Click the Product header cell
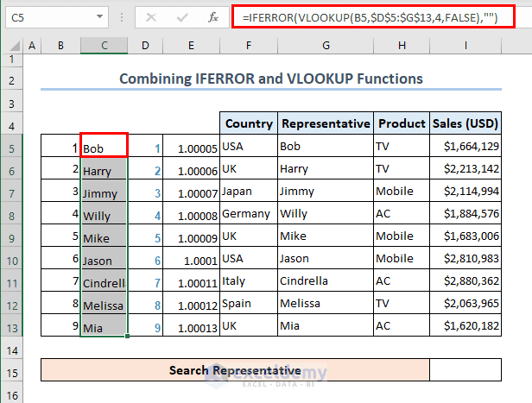This screenshot has width=532, height=403. pyautogui.click(x=402, y=123)
